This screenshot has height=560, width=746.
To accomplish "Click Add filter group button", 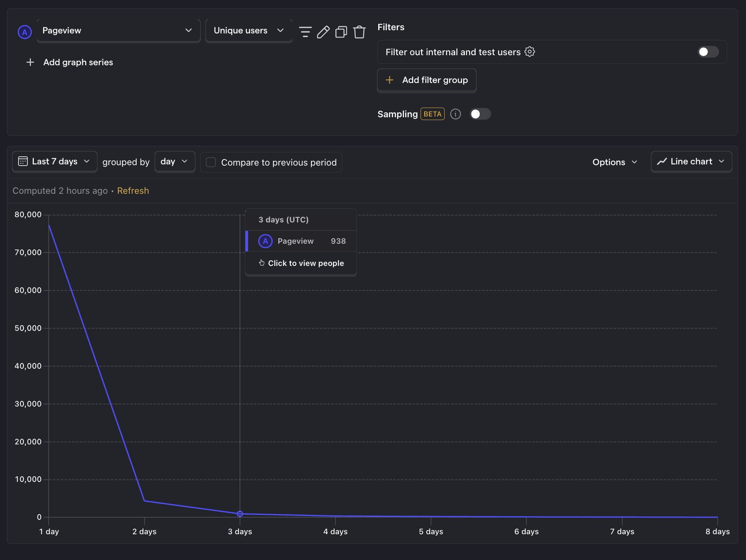I will pyautogui.click(x=427, y=80).
